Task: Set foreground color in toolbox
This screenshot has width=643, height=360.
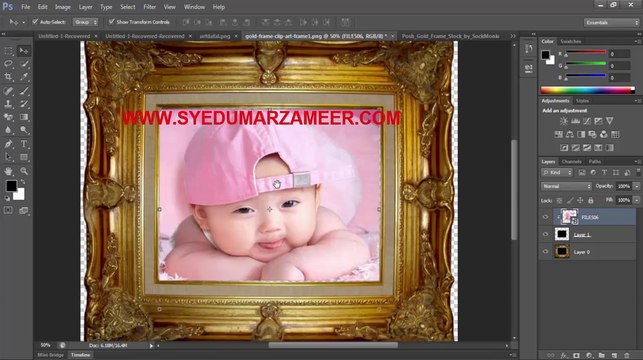Action: (11, 186)
